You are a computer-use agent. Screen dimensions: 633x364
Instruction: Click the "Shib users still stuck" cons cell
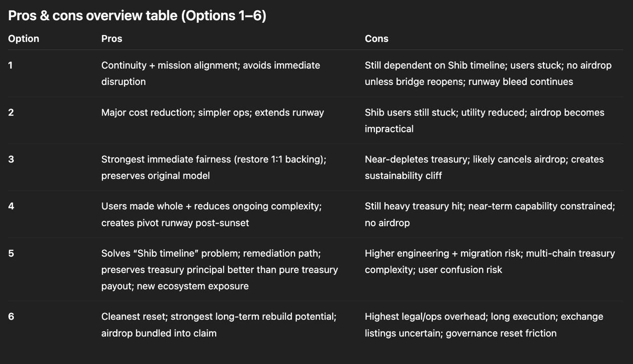(x=484, y=121)
